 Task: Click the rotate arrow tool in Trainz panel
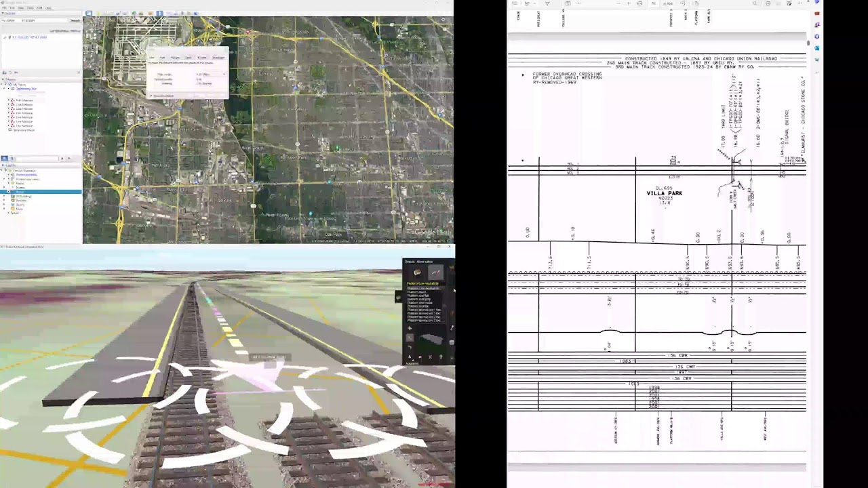tap(410, 347)
